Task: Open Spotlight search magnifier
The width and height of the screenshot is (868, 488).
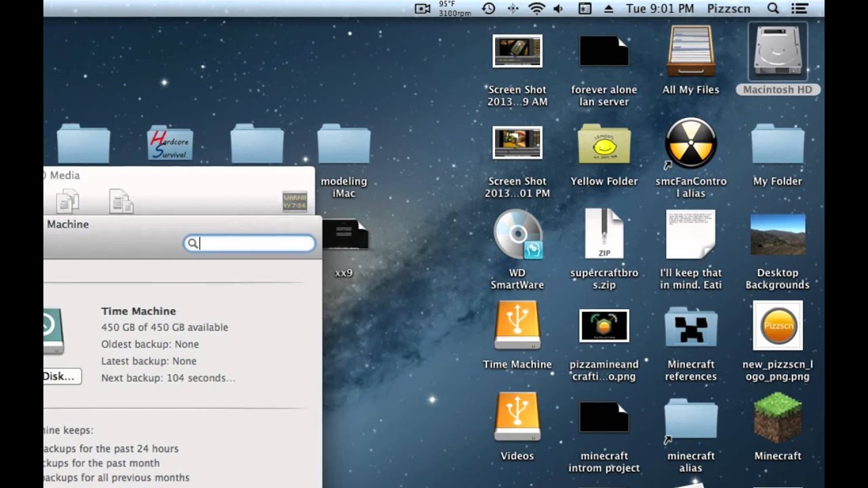Action: 773,8
